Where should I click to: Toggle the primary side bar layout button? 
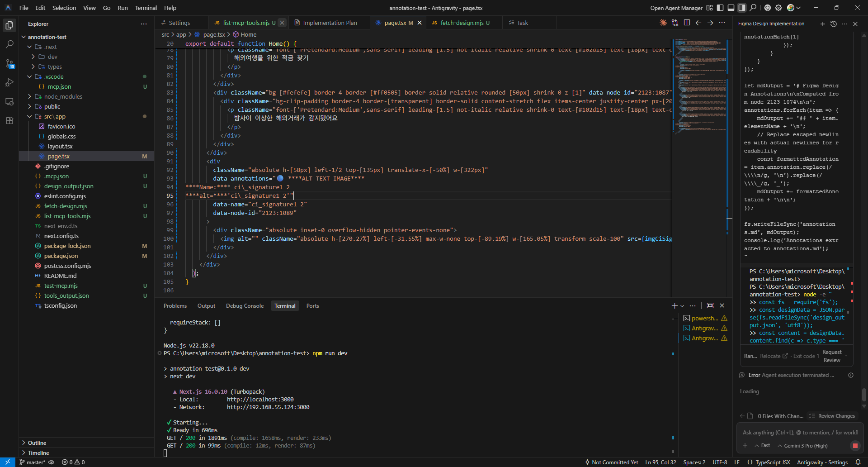click(x=720, y=8)
